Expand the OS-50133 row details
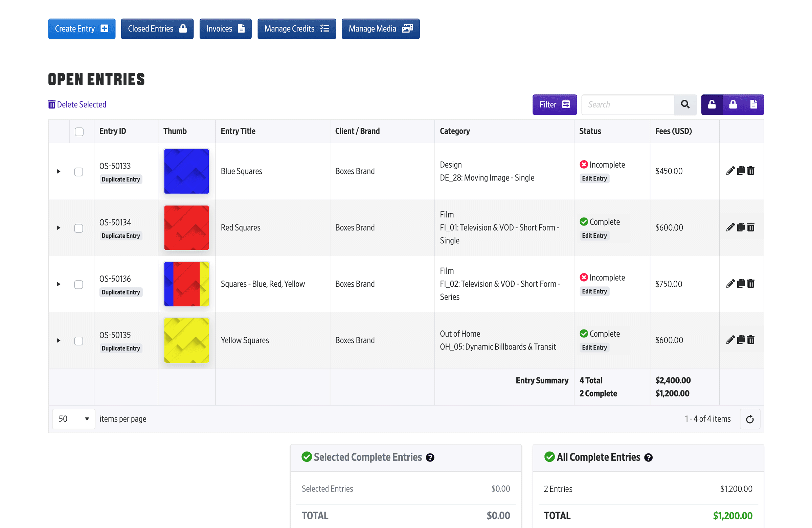 click(59, 171)
